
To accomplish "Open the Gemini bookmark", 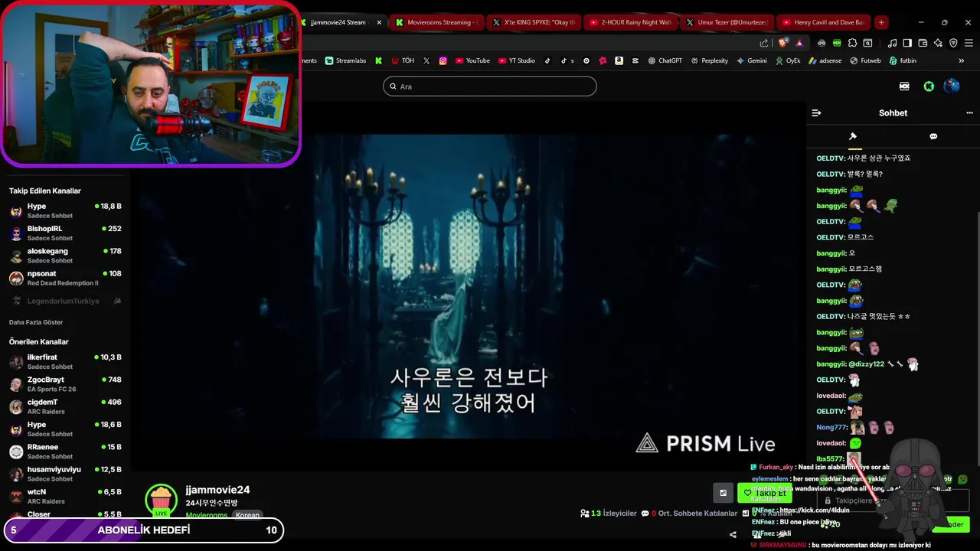I will pyautogui.click(x=751, y=60).
